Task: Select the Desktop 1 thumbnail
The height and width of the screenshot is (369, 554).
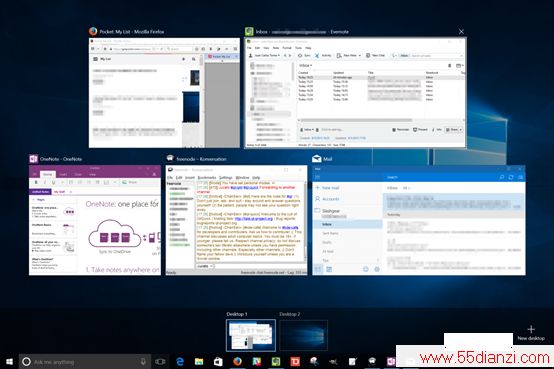Action: (251, 335)
